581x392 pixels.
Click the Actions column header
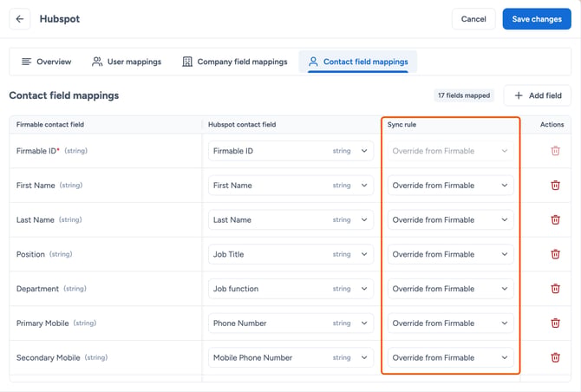[x=552, y=125]
